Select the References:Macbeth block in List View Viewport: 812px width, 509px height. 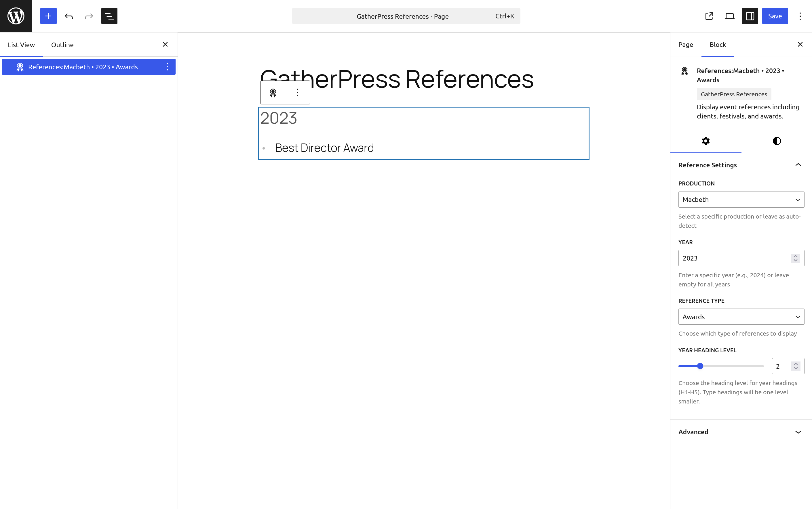click(83, 67)
